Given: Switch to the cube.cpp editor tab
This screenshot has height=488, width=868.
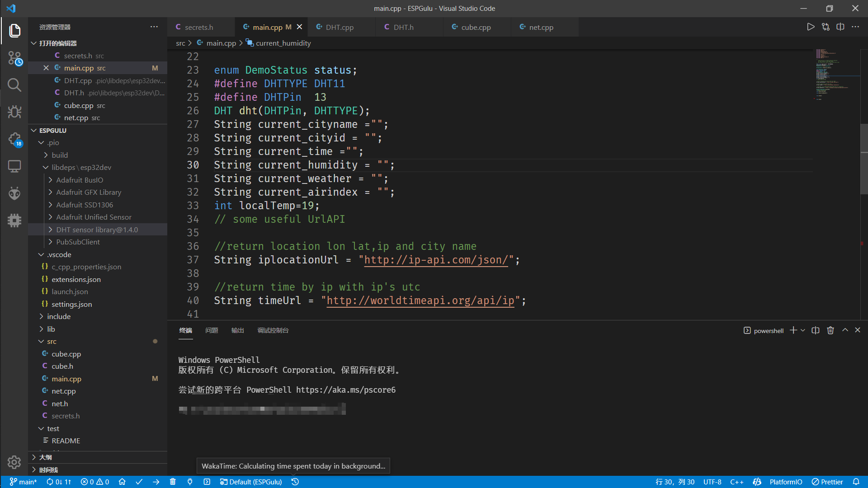Looking at the screenshot, I should 476,27.
